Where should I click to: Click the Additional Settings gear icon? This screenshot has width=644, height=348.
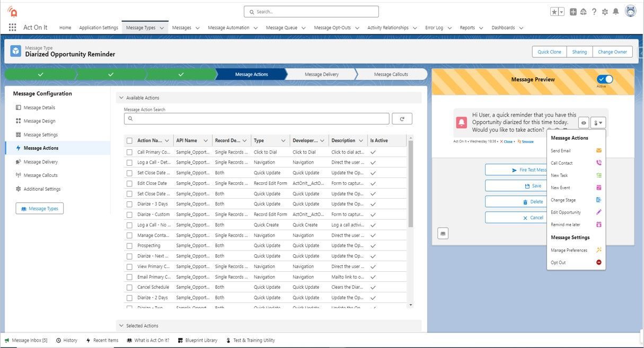19,189
